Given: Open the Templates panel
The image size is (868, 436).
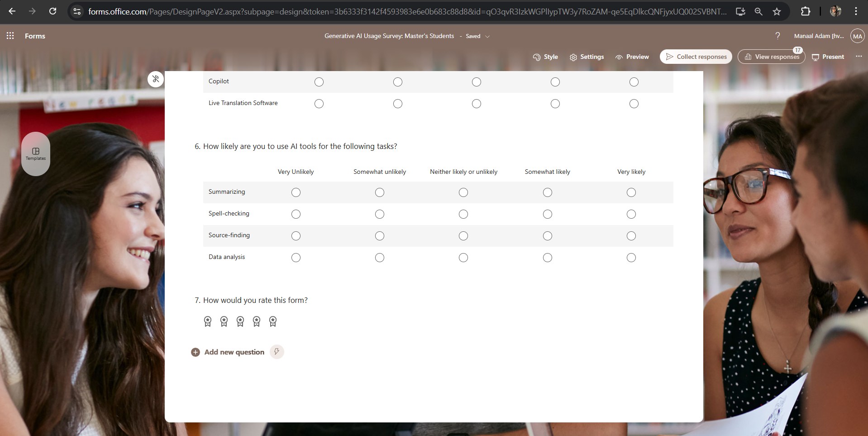Looking at the screenshot, I should [36, 154].
